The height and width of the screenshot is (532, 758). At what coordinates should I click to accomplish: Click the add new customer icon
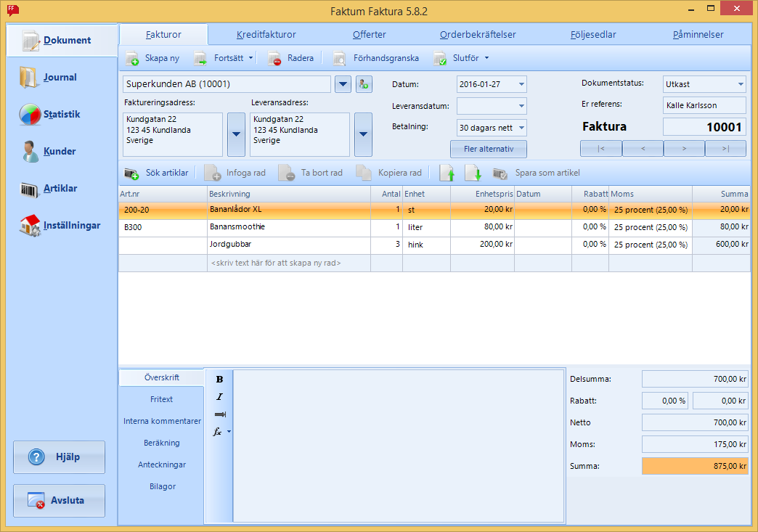tap(364, 84)
